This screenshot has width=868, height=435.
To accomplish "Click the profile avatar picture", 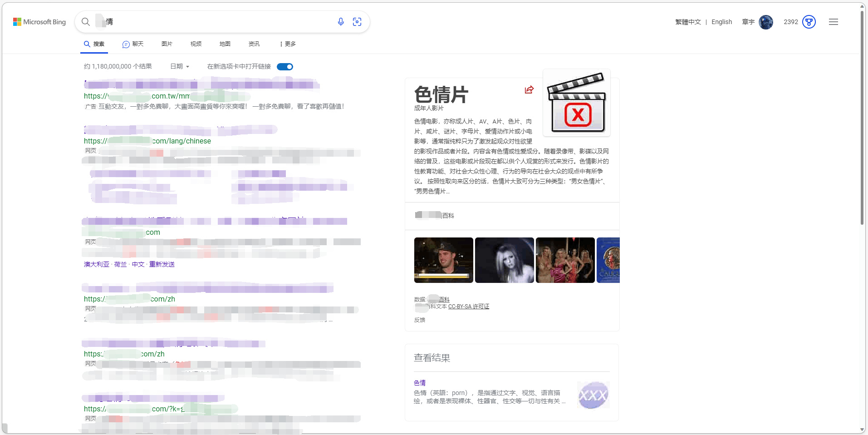I will point(766,22).
